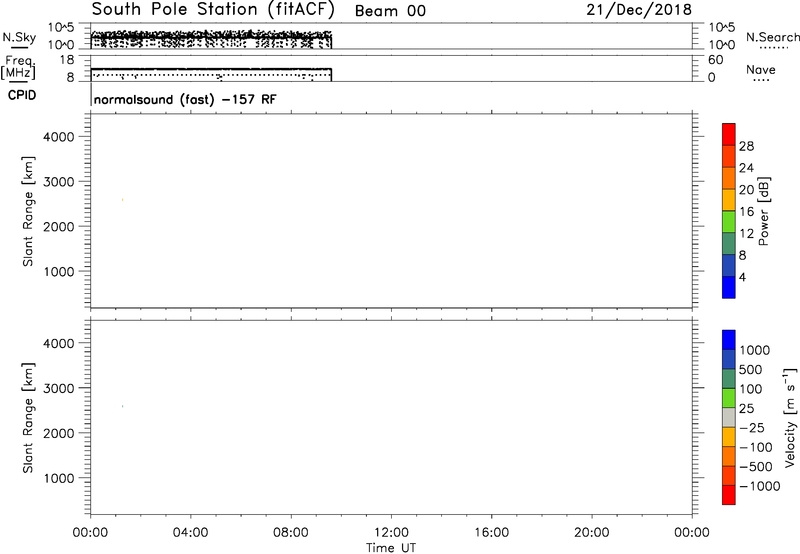Click the N.Sky axis label
Viewport: 800px width, 554px height.
pyautogui.click(x=19, y=37)
